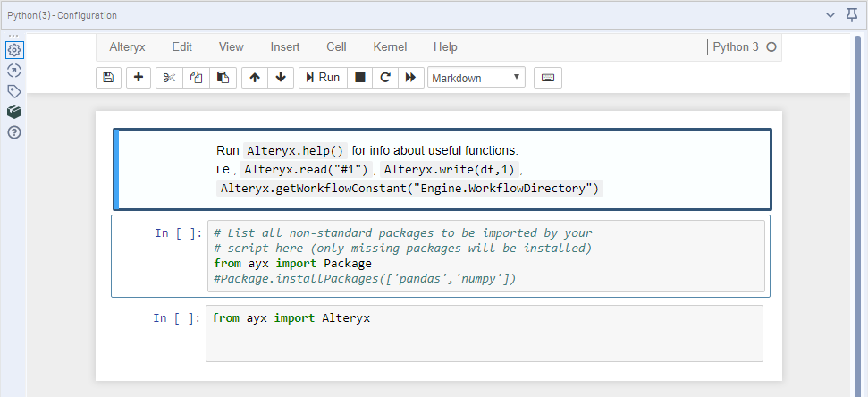Open the Cell menu

tap(336, 47)
